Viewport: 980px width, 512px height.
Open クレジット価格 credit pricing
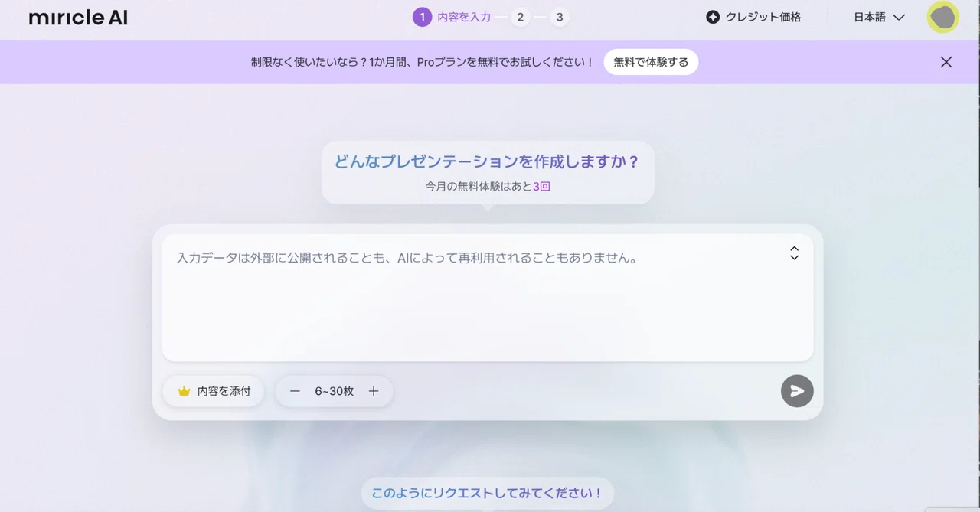[x=753, y=17]
